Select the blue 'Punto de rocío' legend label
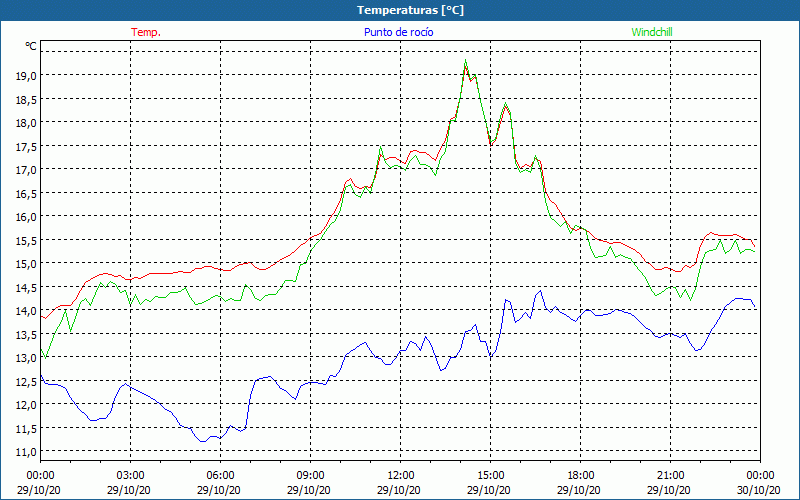 tap(398, 32)
